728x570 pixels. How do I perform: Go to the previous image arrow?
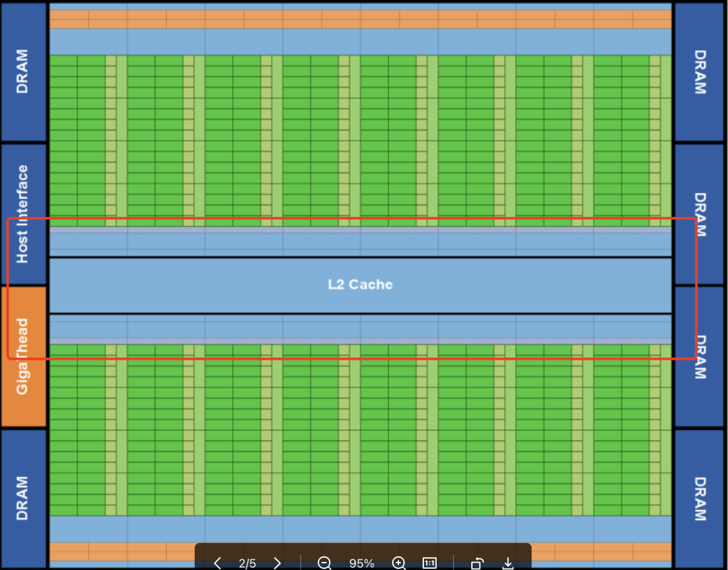(x=217, y=563)
